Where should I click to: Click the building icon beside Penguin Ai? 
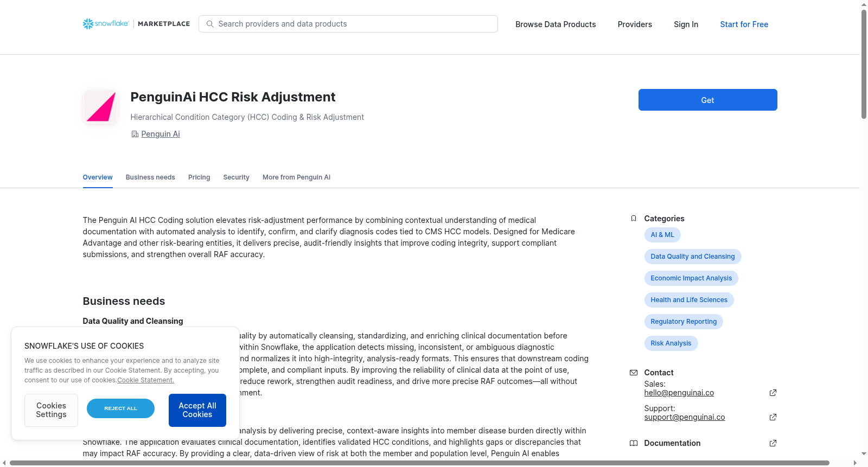click(135, 134)
